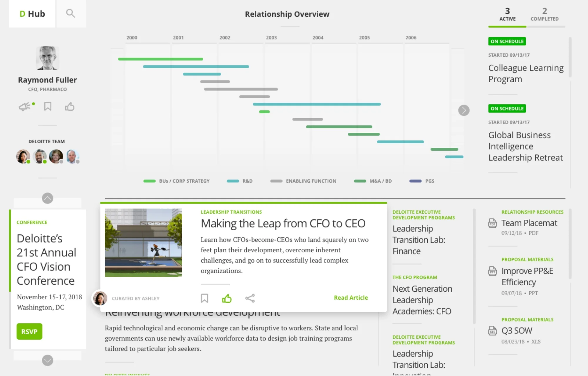RSVP to the CFO Vision Conference
The image size is (588, 376).
(29, 331)
